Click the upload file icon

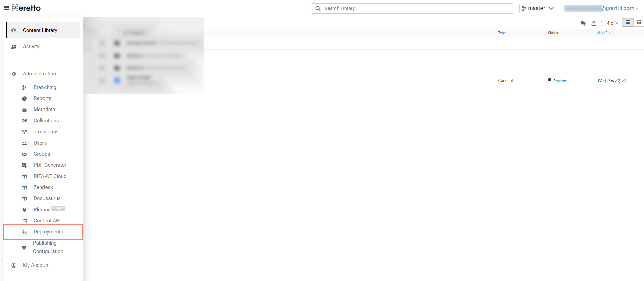pos(594,23)
